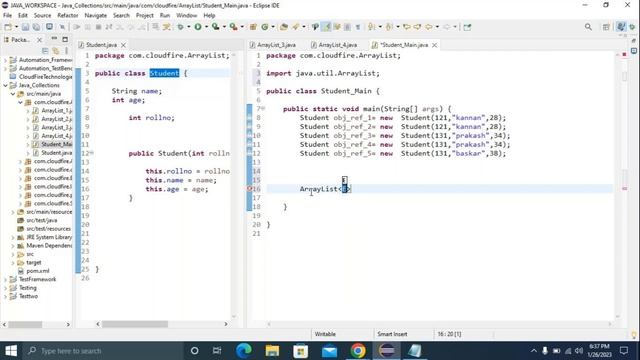Click the Debug perspective icon
Screen dimensions: 640x360
tap(632, 27)
